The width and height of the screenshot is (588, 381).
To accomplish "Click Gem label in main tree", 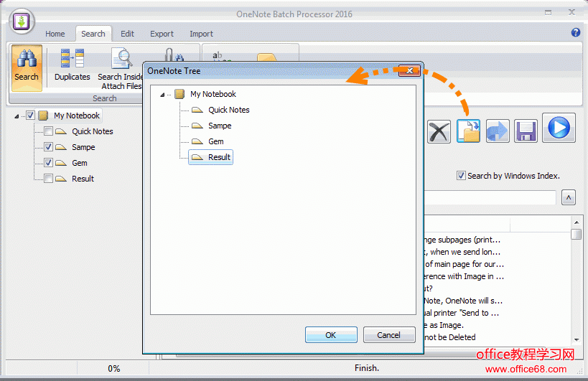I will pos(80,163).
